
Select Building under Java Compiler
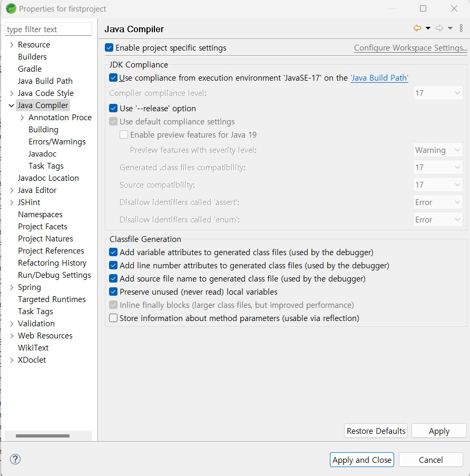43,130
